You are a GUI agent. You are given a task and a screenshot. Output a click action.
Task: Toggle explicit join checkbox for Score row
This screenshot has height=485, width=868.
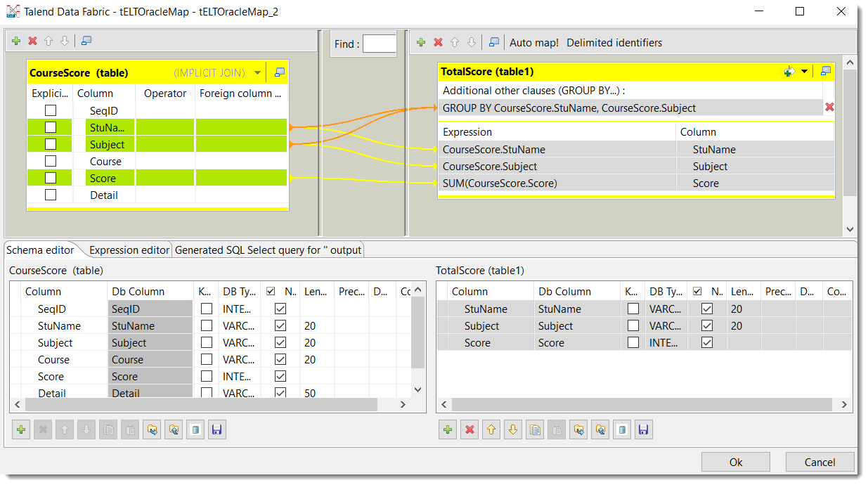[51, 178]
